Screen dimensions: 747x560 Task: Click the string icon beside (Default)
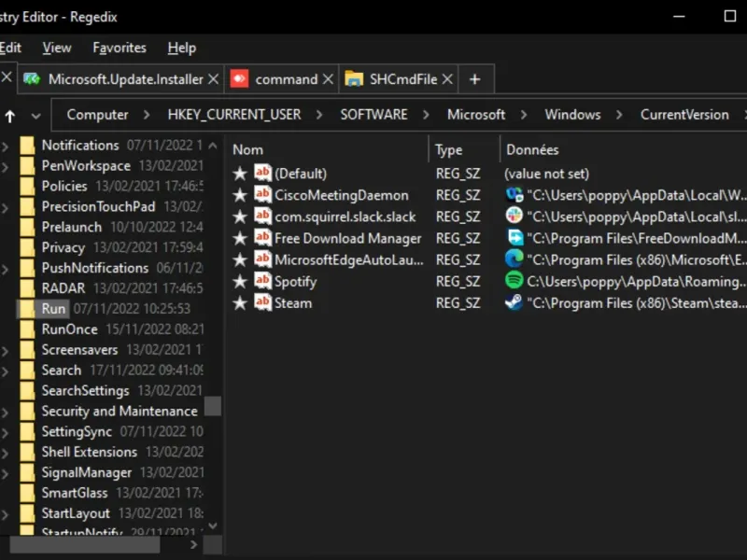pyautogui.click(x=262, y=173)
